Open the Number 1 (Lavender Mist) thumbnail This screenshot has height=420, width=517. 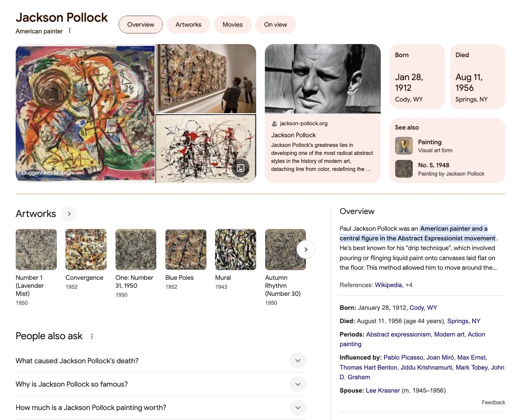pos(36,249)
